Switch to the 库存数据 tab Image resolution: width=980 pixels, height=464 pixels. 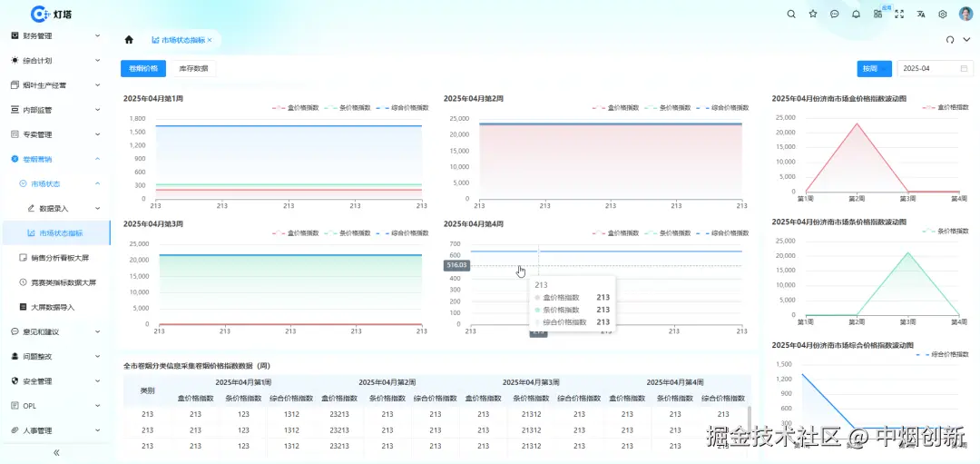(194, 69)
